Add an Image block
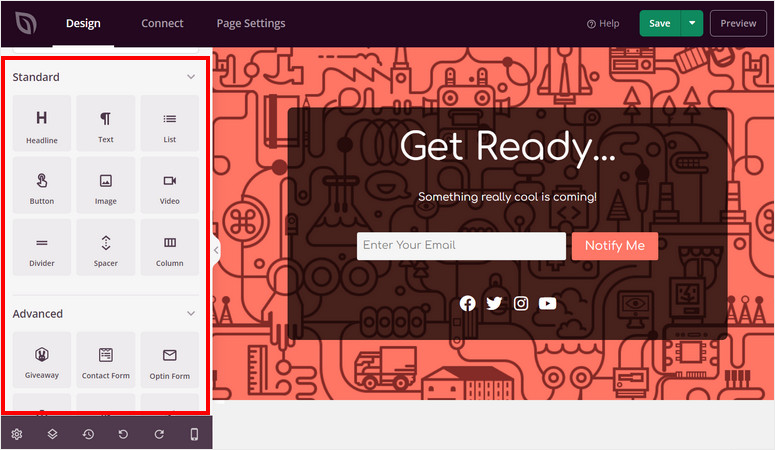This screenshot has height=450, width=775. (x=106, y=185)
